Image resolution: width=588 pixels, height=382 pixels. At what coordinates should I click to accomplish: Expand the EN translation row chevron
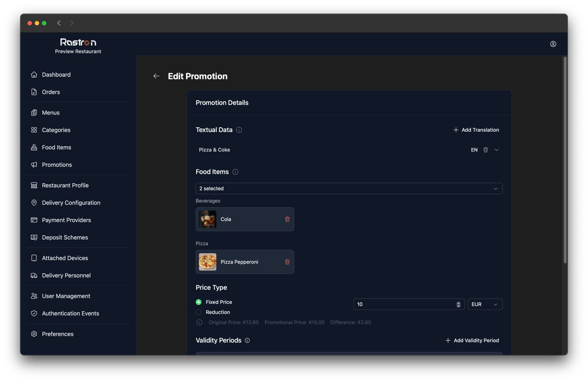click(x=496, y=150)
